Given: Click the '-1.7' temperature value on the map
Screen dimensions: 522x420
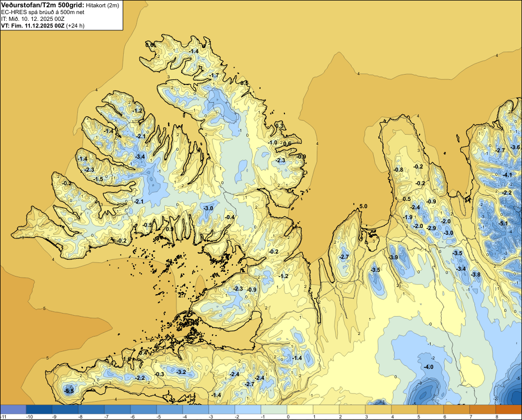Looking at the screenshot, I should (x=215, y=76).
